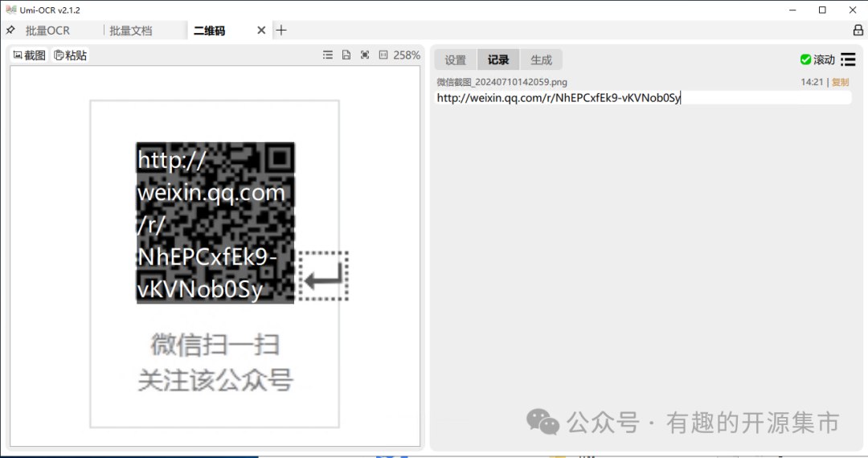
Task: Toggle the 滚动 auto-scroll checkbox
Action: tap(806, 59)
